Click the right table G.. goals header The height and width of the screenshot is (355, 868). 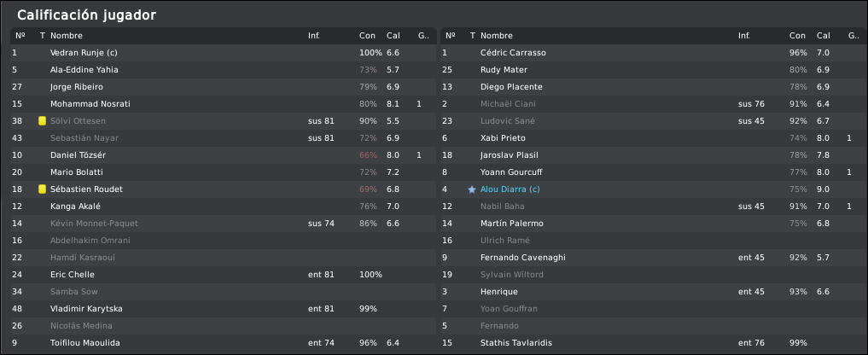click(853, 36)
